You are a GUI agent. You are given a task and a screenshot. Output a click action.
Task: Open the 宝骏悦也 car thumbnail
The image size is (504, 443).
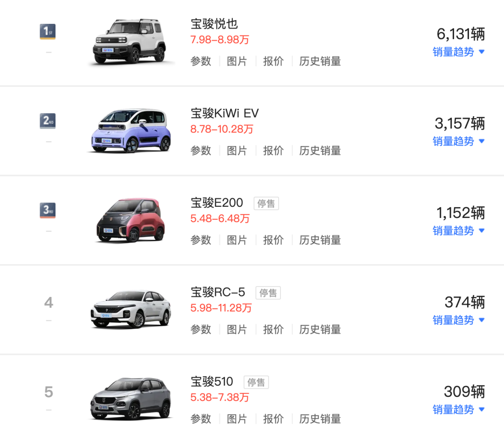coord(130,42)
